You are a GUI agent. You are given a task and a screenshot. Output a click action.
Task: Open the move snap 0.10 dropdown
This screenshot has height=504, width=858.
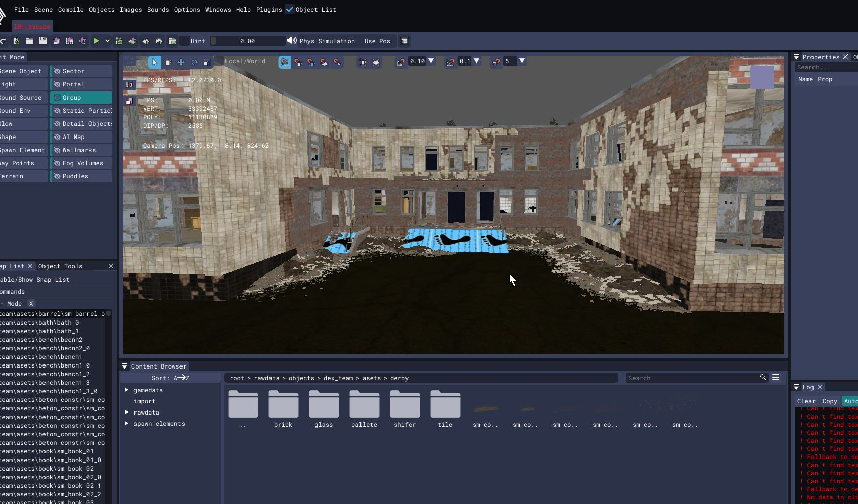pyautogui.click(x=431, y=61)
